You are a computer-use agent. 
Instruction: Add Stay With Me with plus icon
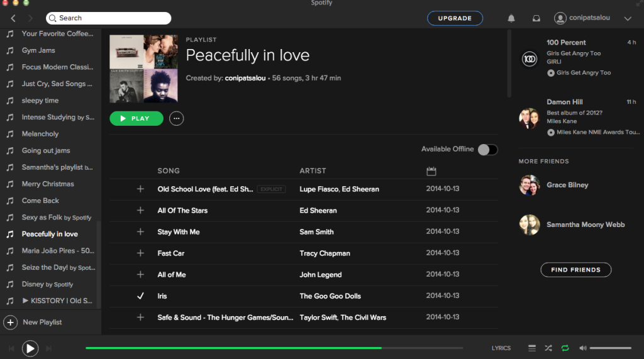140,231
